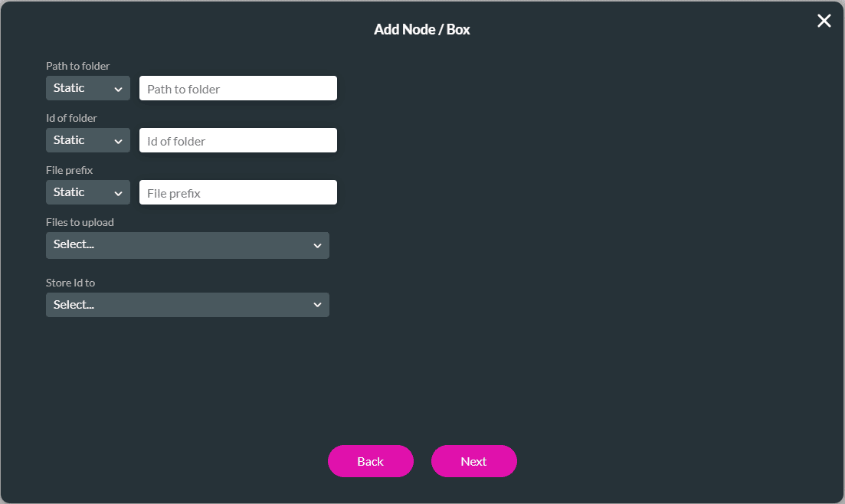Open the Id of folder Static dropdown
This screenshot has width=845, height=504.
pos(87,140)
